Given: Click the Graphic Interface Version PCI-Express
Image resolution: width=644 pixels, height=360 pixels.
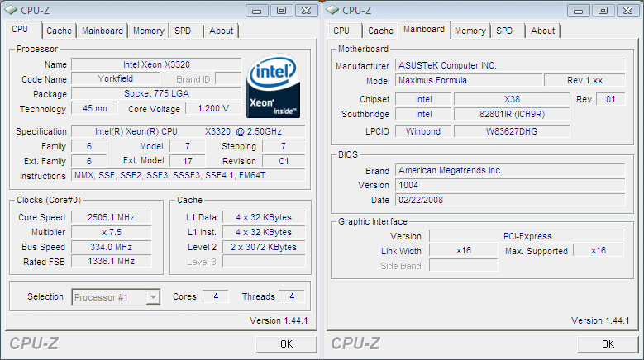Looking at the screenshot, I should [x=527, y=236].
